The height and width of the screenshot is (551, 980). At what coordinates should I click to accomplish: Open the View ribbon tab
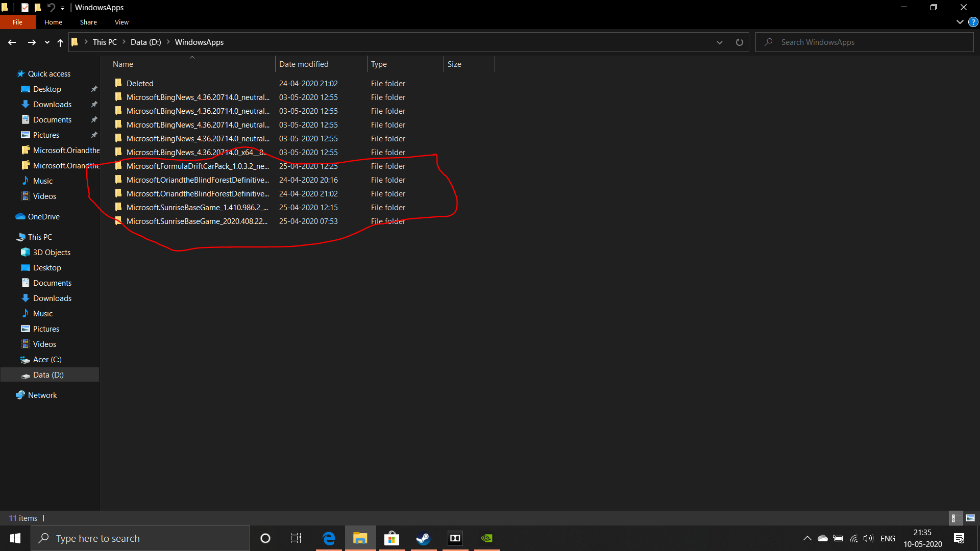[x=121, y=22]
